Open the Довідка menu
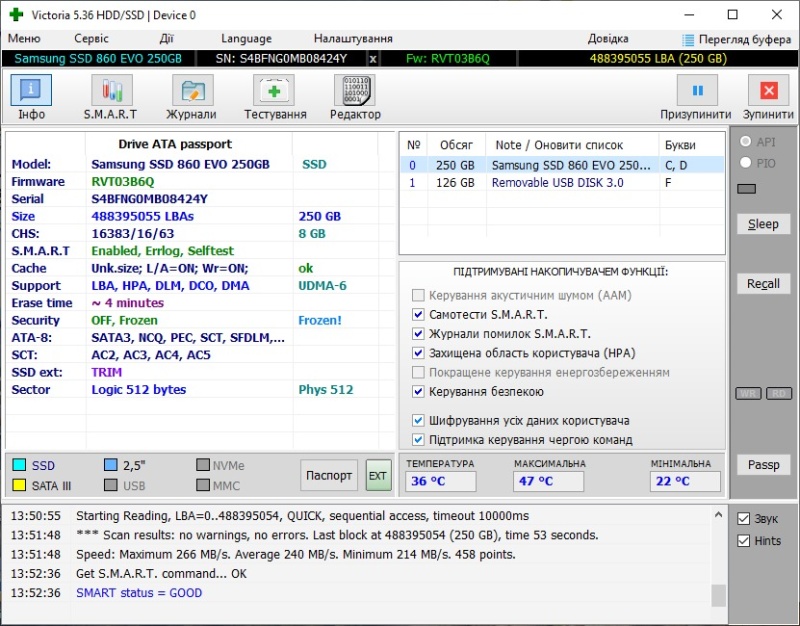The height and width of the screenshot is (626, 800). pyautogui.click(x=608, y=39)
